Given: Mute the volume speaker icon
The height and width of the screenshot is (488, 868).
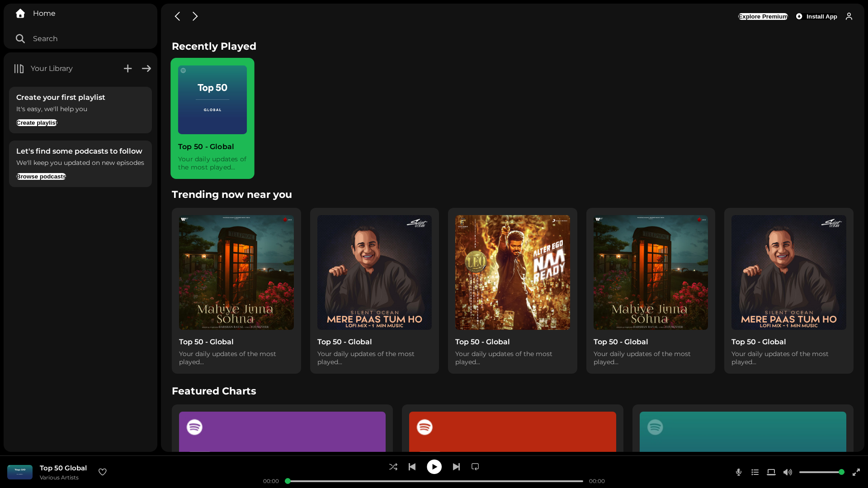Looking at the screenshot, I should pyautogui.click(x=788, y=472).
